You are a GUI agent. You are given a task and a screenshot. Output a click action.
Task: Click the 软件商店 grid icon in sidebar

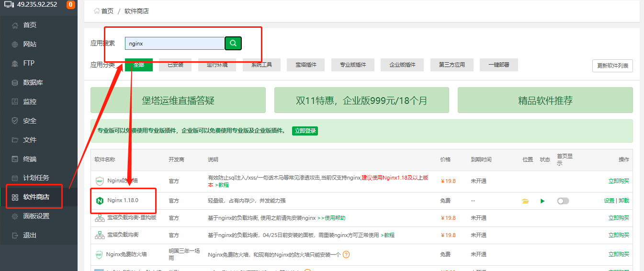(x=15, y=197)
